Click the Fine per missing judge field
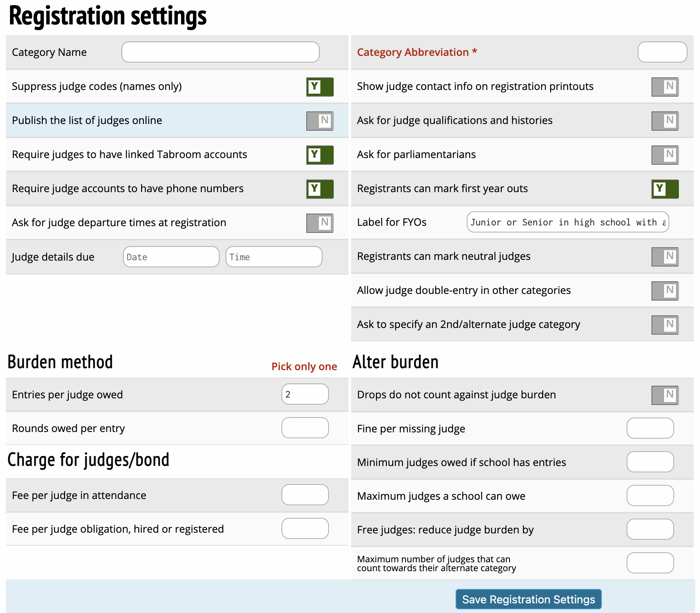This screenshot has height=613, width=700. coord(650,428)
